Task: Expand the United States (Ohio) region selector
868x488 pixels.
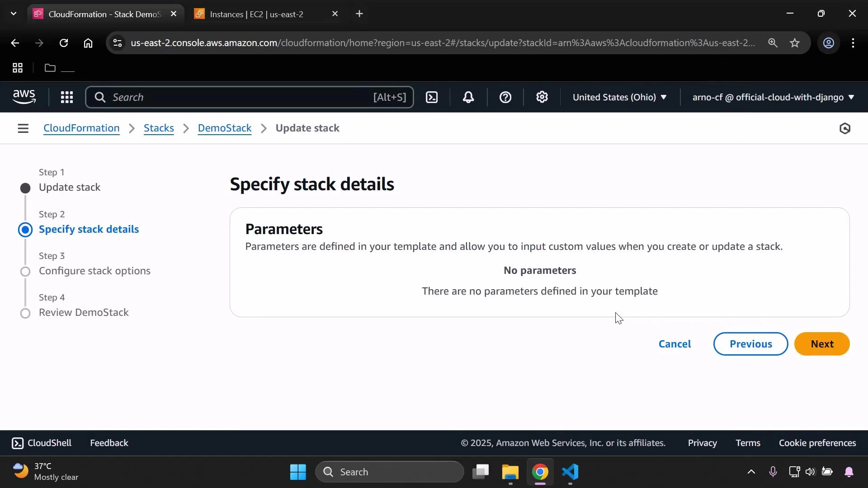Action: pyautogui.click(x=620, y=97)
